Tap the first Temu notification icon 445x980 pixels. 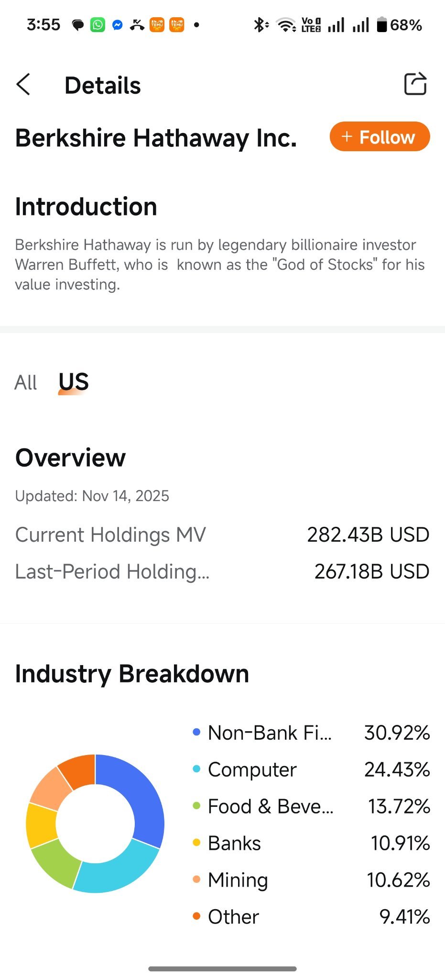[x=157, y=25]
